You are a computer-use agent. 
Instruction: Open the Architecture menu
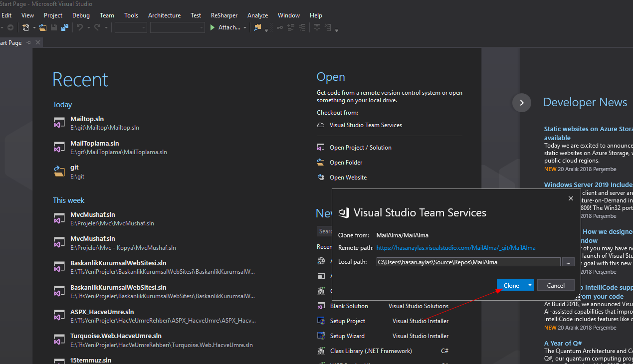tap(164, 15)
